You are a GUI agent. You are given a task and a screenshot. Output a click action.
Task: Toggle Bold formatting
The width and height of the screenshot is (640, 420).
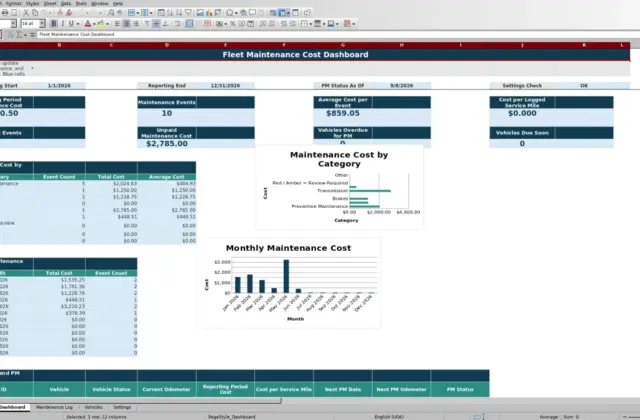pyautogui.click(x=54, y=24)
